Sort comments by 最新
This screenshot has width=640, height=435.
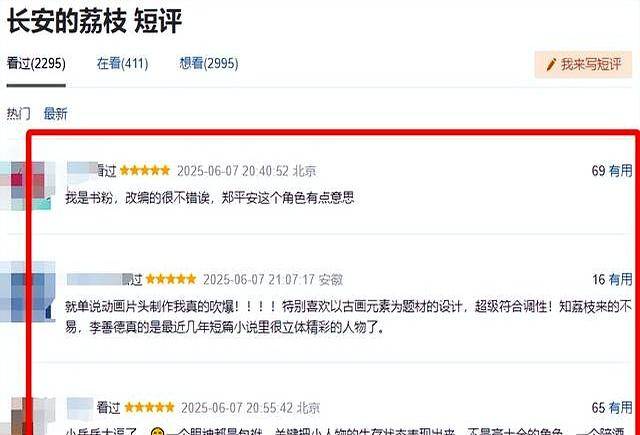[56, 113]
